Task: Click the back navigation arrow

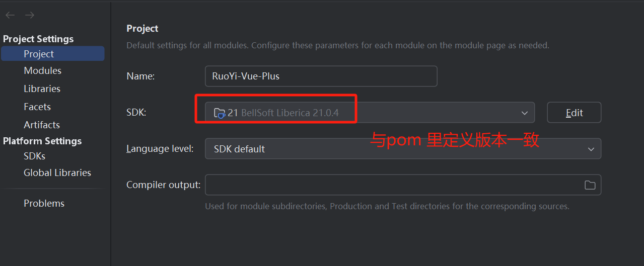Action: [10, 15]
